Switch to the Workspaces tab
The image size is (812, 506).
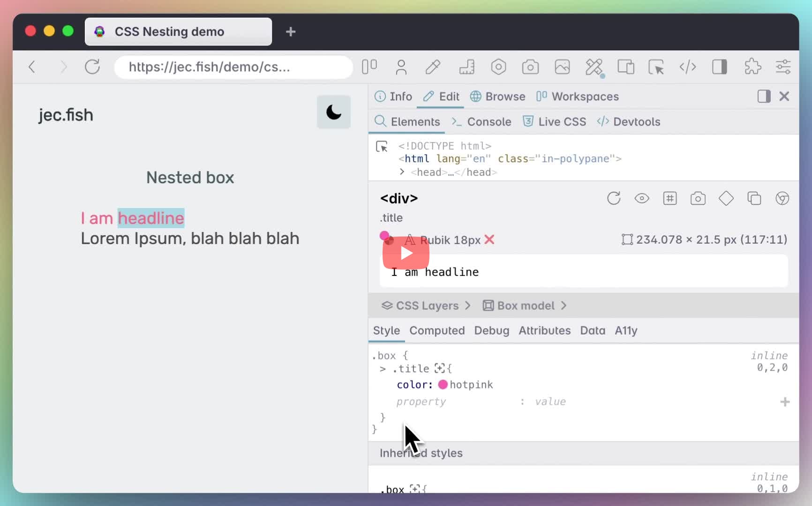(577, 97)
